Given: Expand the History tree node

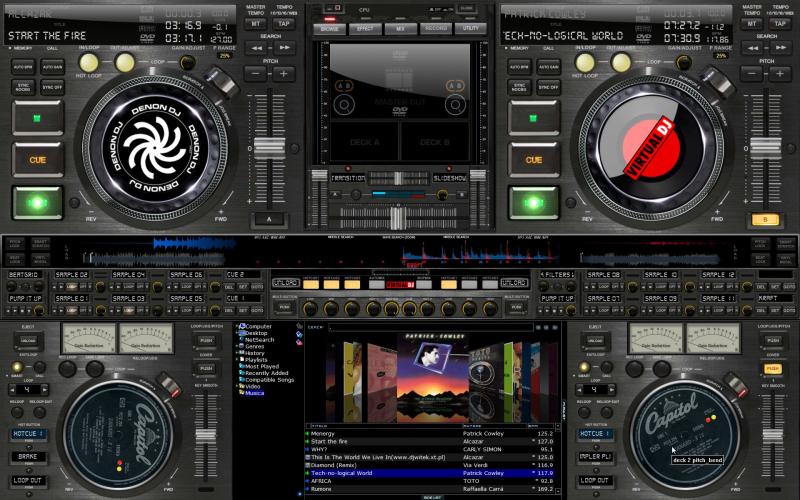Looking at the screenshot, I should pos(237,353).
